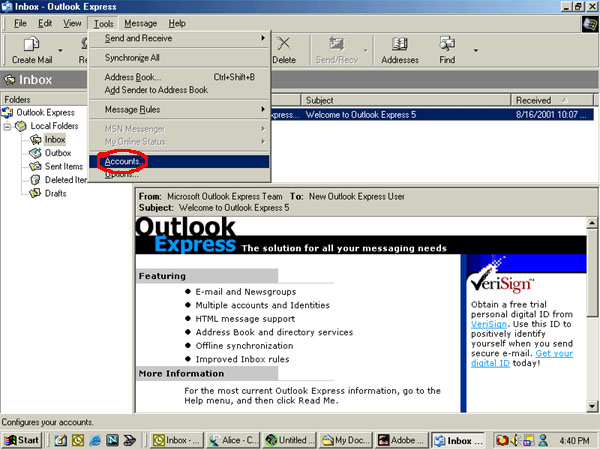Image resolution: width=600 pixels, height=450 pixels.
Task: Click the Windows logo throbber icon
Action: pyautogui.click(x=590, y=24)
